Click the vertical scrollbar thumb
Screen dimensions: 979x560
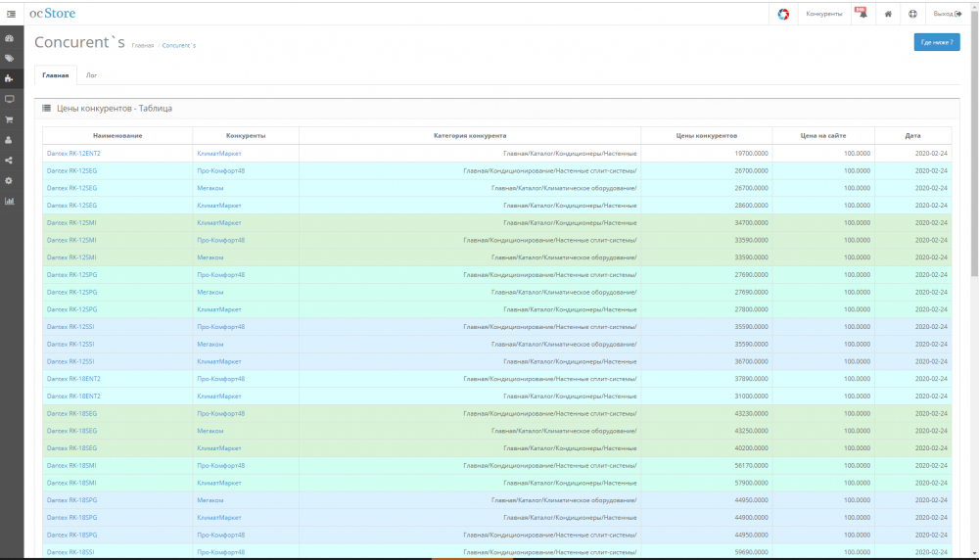(x=974, y=144)
